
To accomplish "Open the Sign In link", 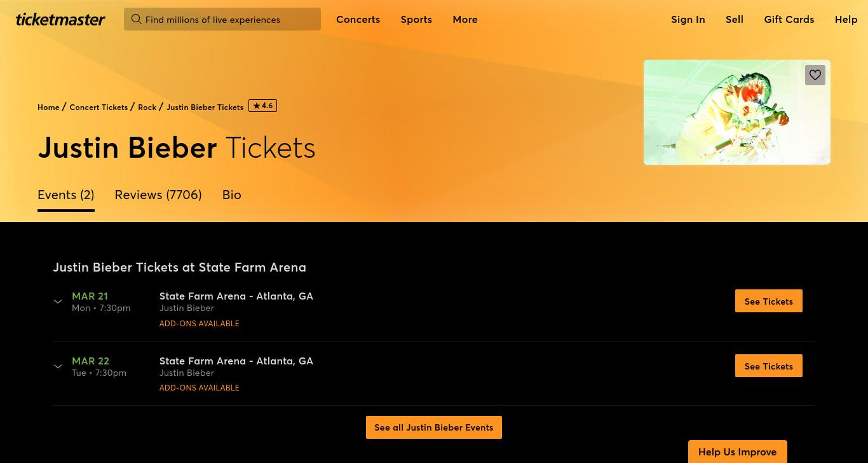I will point(688,19).
